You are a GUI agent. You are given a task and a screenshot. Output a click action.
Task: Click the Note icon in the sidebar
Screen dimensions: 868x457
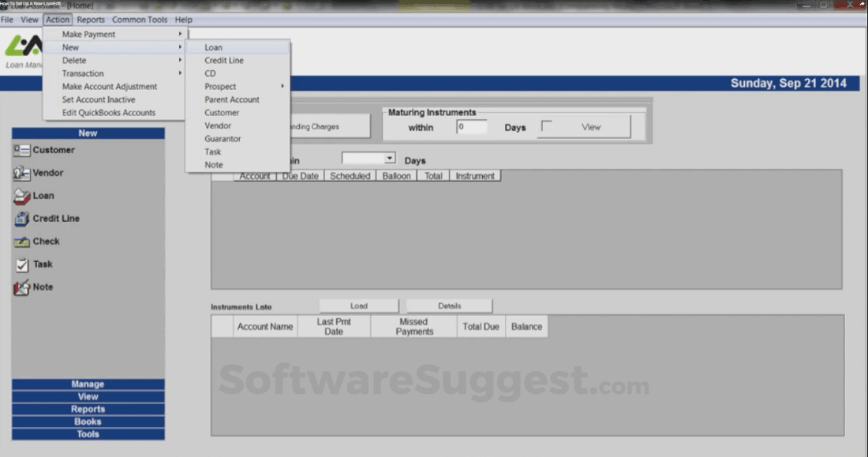(x=21, y=287)
